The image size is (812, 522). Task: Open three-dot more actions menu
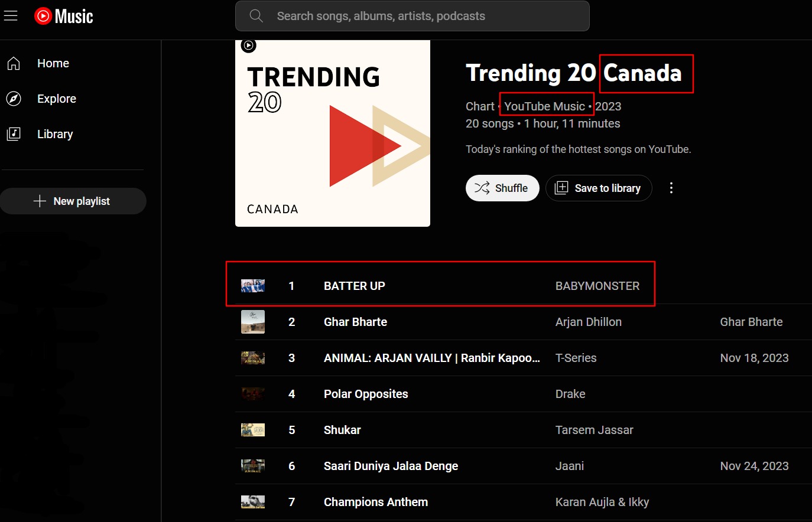[x=671, y=188]
